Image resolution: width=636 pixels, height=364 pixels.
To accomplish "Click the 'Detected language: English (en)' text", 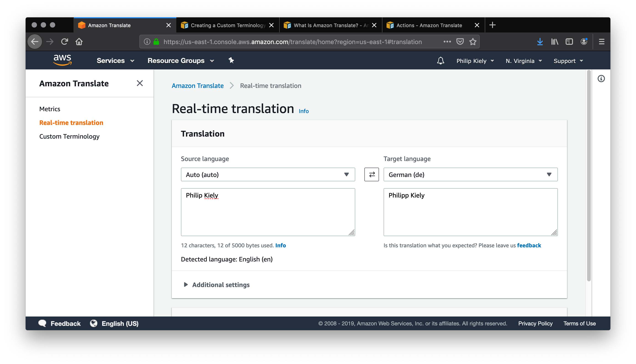I will (x=227, y=259).
